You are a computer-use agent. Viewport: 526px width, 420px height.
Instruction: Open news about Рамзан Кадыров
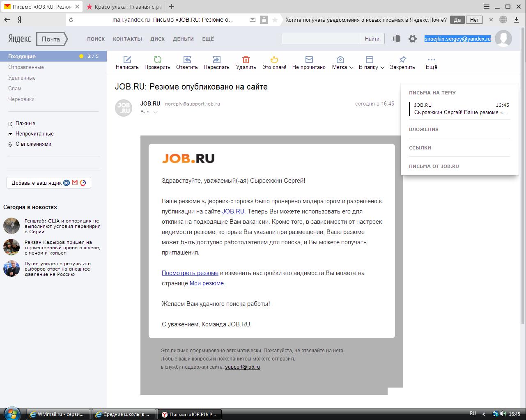62,248
